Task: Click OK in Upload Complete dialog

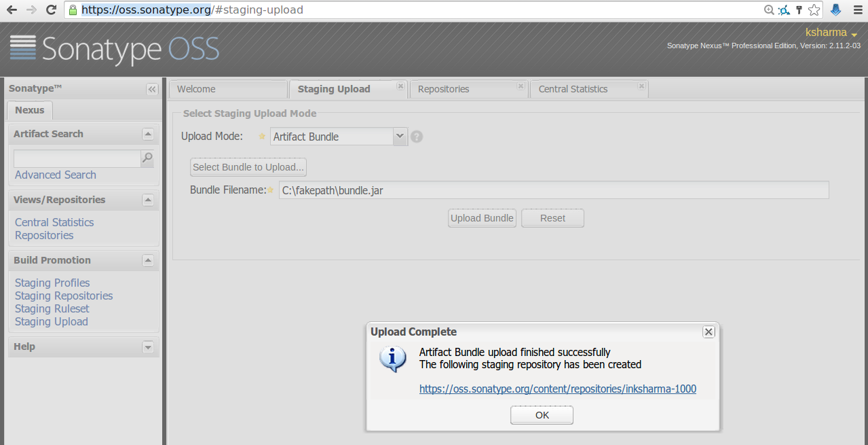Action: pyautogui.click(x=542, y=415)
